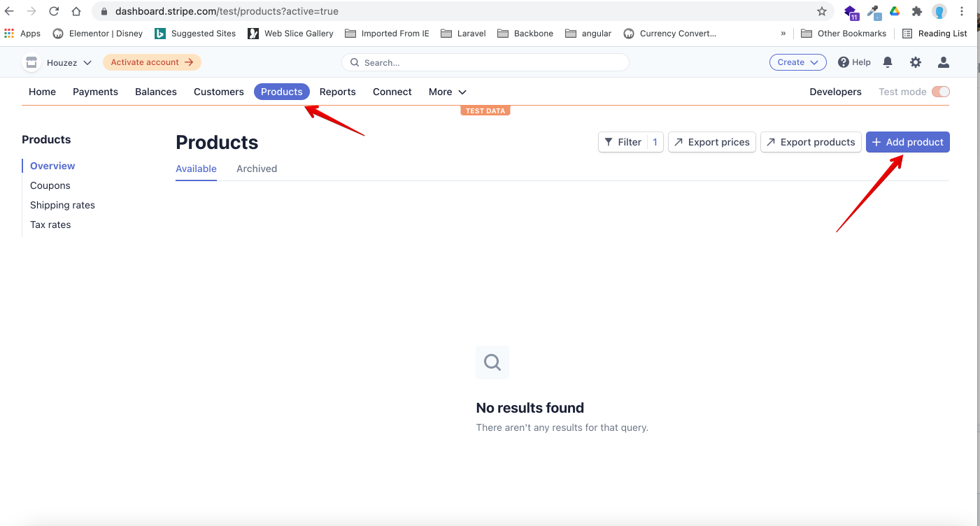Open the puzzle-piece Extensions icon
This screenshot has width=980, height=526.
tap(917, 11)
